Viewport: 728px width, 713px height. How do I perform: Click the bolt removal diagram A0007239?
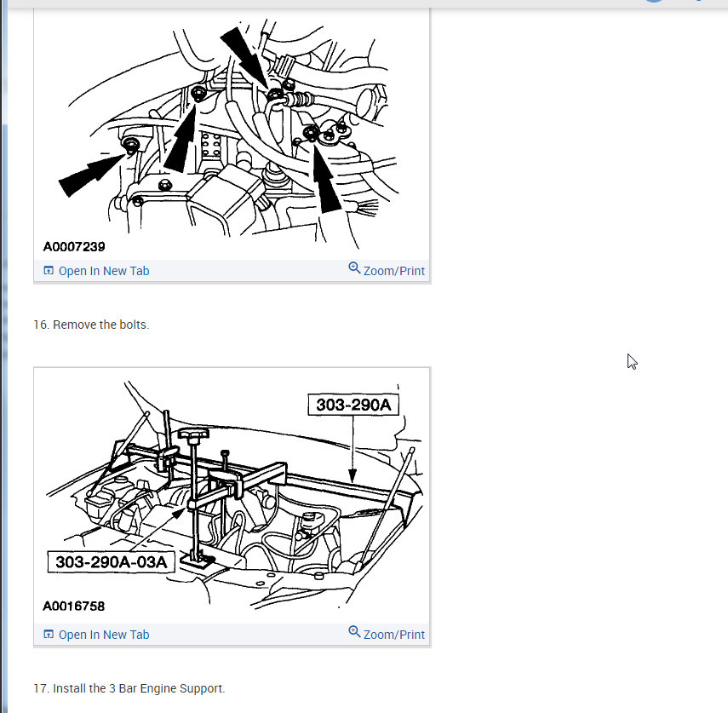click(232, 132)
